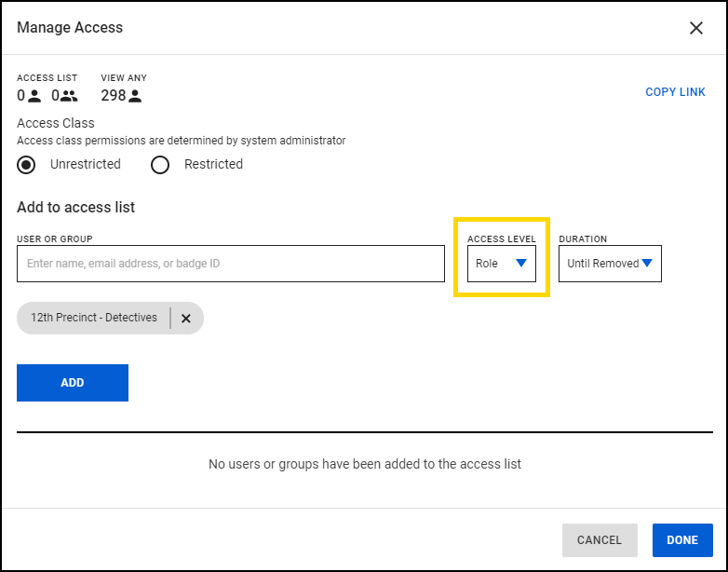Click the blue arrow in Duration box
The width and height of the screenshot is (728, 572).
(647, 264)
